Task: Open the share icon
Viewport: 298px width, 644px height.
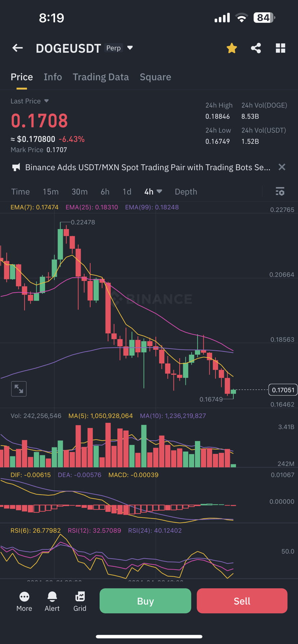Action: [256, 48]
